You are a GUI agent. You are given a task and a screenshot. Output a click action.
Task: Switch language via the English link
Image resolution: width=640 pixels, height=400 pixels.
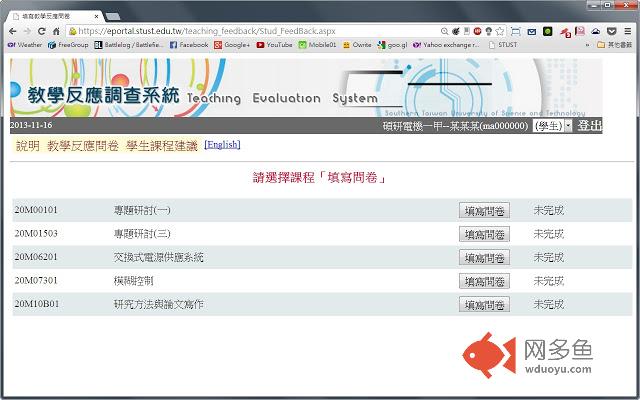[222, 144]
